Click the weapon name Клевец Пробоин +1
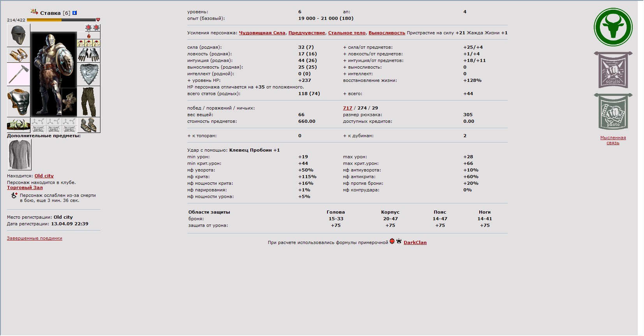This screenshot has width=644, height=336. coord(255,150)
